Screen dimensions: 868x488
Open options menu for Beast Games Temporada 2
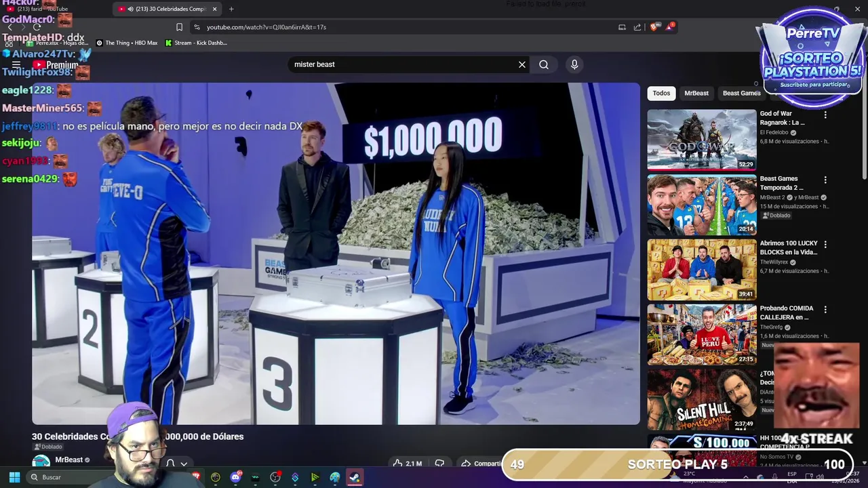[x=825, y=180]
